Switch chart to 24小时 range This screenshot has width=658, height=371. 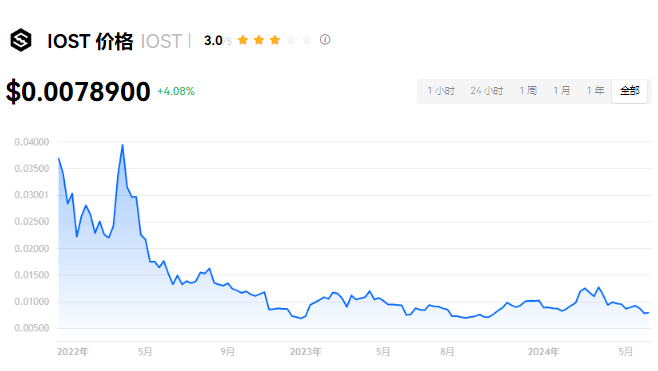pyautogui.click(x=487, y=91)
